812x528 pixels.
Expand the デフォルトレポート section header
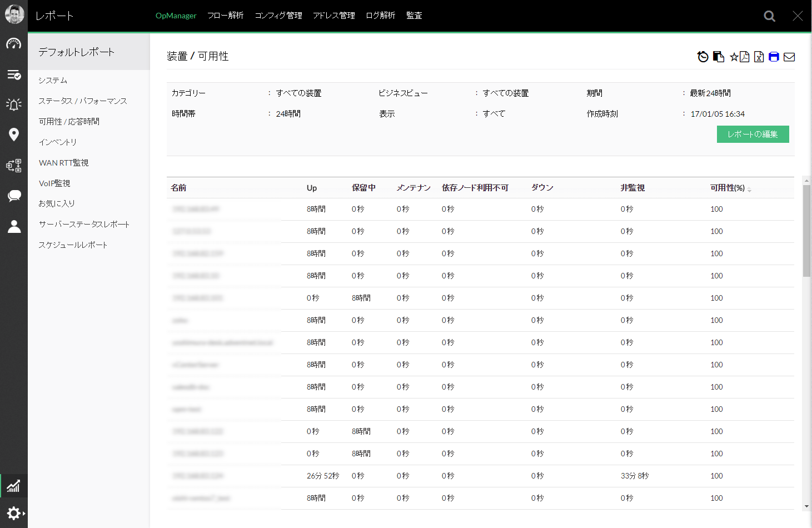click(75, 51)
